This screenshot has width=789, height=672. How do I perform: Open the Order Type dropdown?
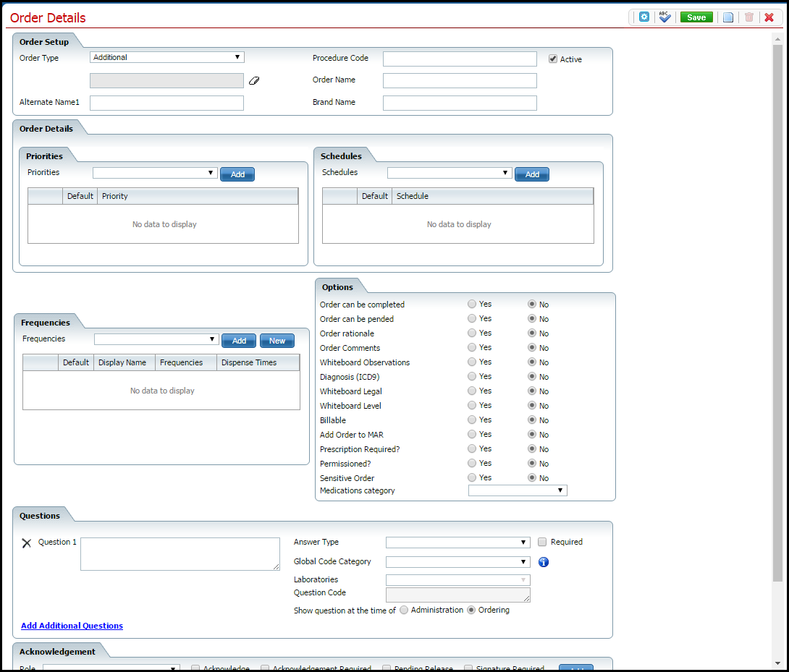[237, 57]
